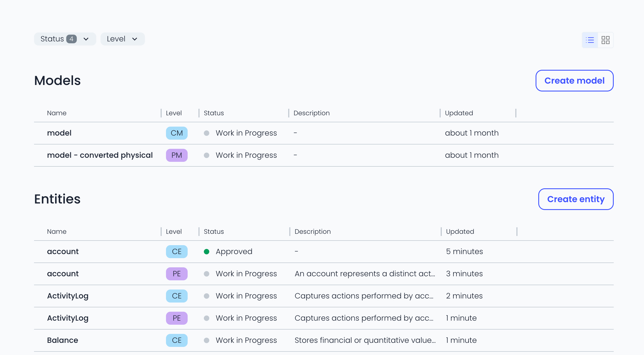Image resolution: width=644 pixels, height=355 pixels.
Task: Click the Create entity button
Action: [576, 199]
